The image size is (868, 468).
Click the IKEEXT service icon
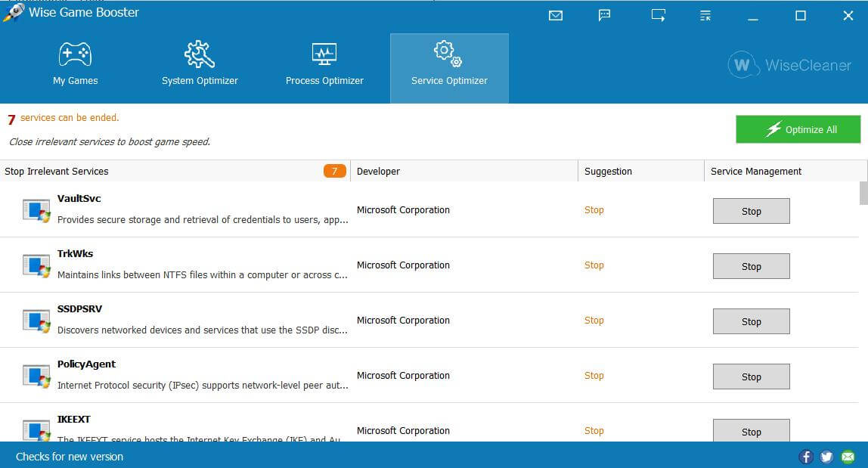[x=36, y=430]
